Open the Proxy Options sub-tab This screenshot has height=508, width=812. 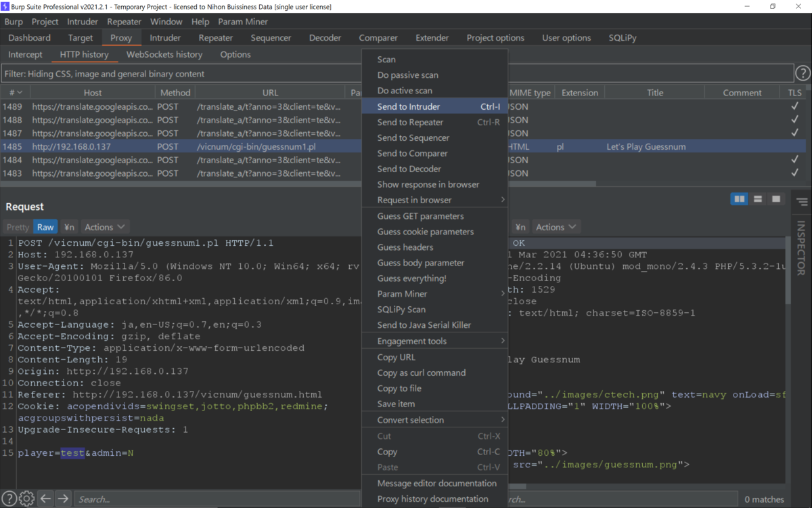[235, 54]
